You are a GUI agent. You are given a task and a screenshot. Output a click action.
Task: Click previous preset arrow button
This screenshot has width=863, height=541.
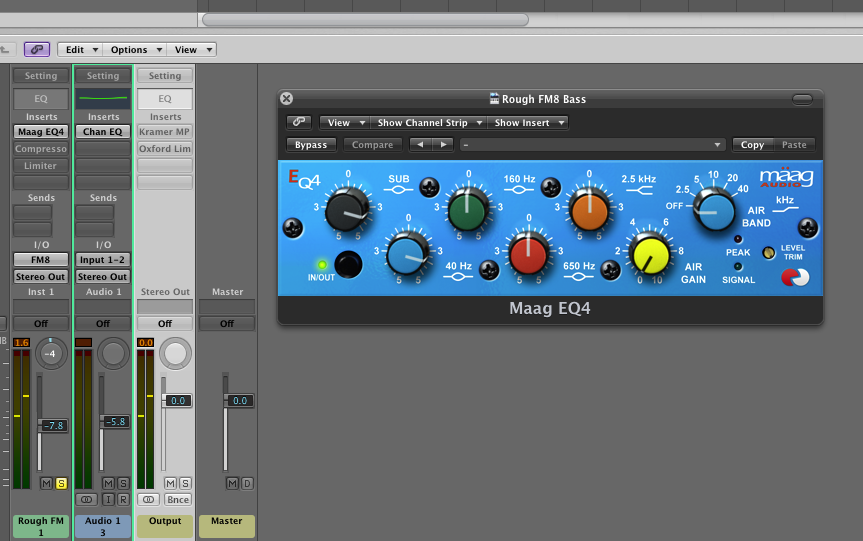pyautogui.click(x=420, y=145)
